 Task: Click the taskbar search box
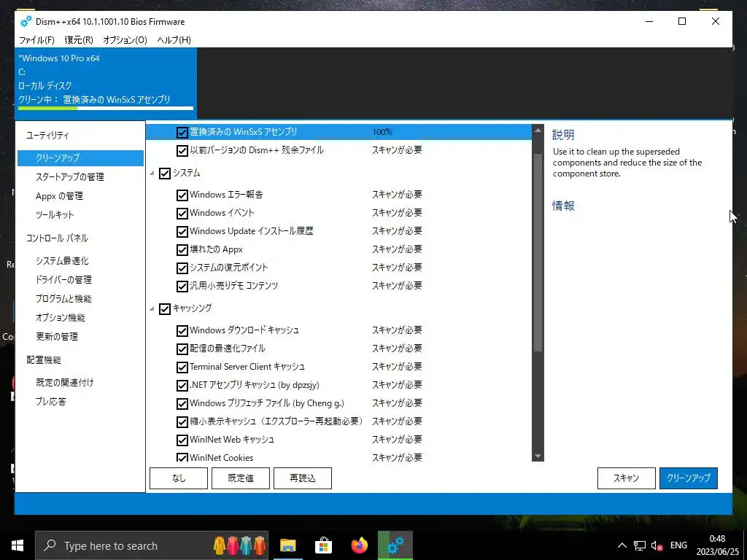tap(152, 545)
